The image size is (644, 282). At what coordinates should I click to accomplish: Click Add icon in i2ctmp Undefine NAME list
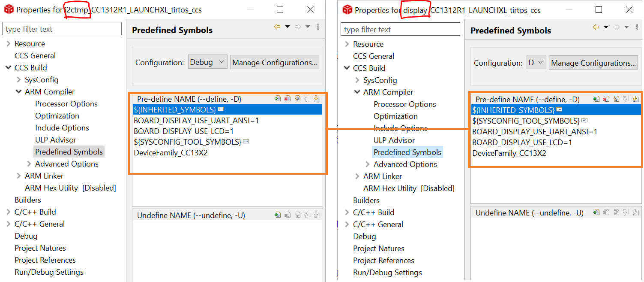click(x=278, y=215)
